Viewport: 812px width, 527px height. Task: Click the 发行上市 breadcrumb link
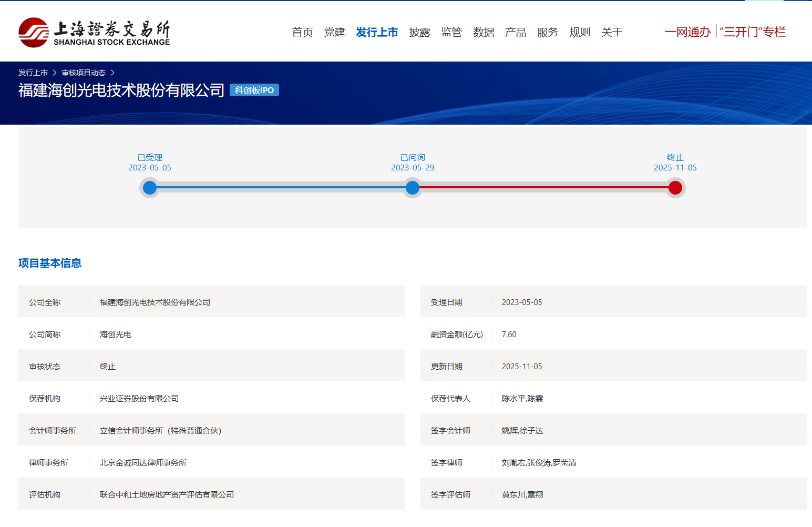point(33,73)
